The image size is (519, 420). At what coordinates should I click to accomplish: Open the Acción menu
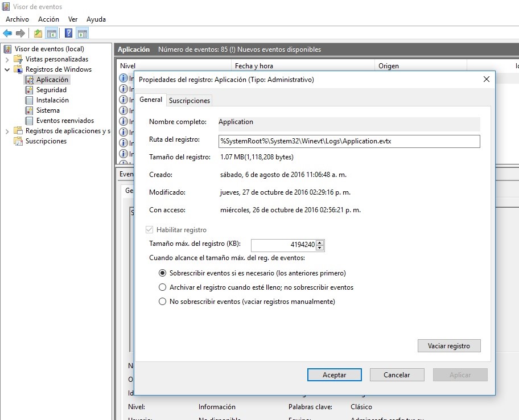pyautogui.click(x=48, y=19)
